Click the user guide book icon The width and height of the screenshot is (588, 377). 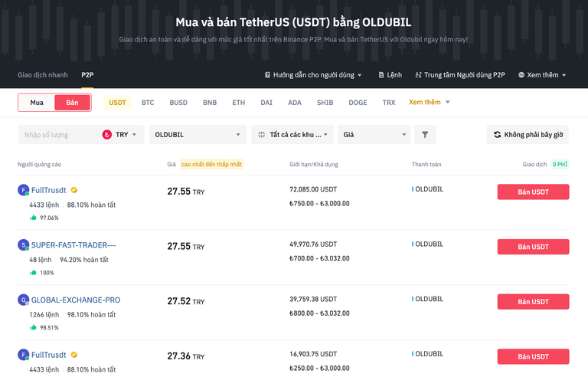(x=267, y=75)
